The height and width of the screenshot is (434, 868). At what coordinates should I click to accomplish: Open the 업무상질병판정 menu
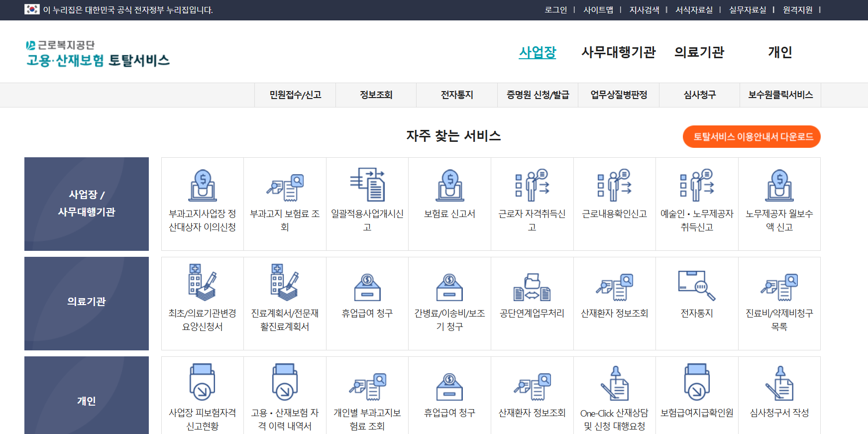pyautogui.click(x=619, y=95)
